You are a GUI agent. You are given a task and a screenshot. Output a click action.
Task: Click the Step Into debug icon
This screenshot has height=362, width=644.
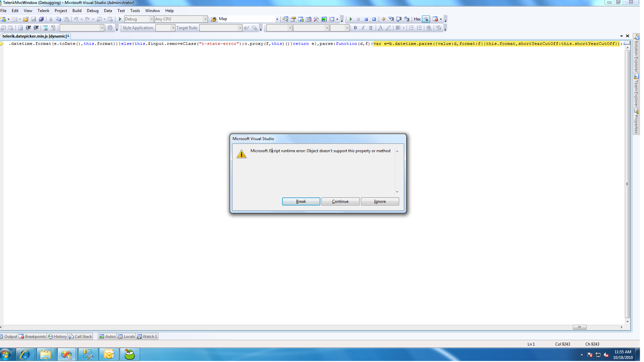(x=391, y=19)
